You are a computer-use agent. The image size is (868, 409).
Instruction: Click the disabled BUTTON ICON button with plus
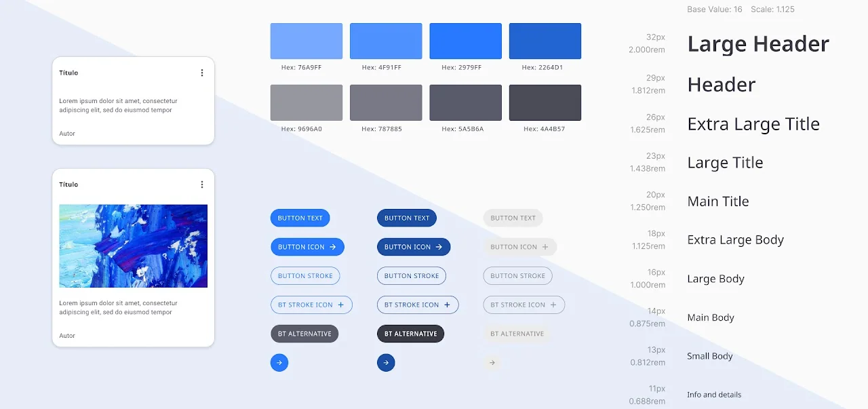(520, 247)
